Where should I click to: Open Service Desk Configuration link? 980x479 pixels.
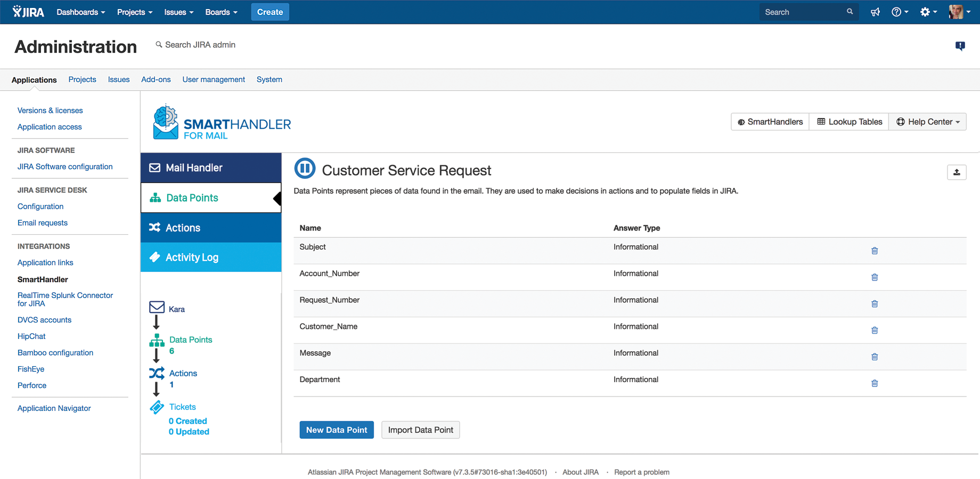(40, 207)
